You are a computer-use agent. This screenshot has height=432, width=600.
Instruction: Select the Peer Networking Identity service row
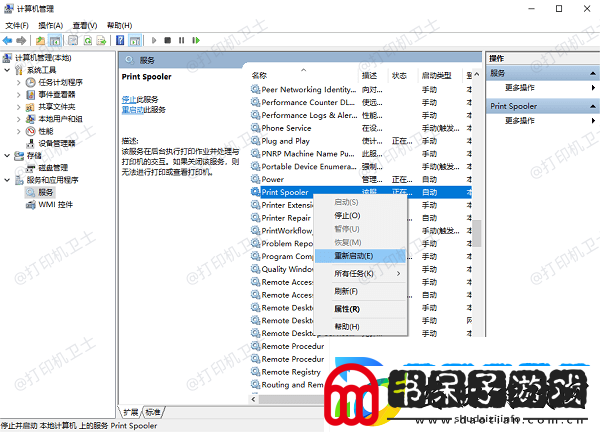coord(361,90)
